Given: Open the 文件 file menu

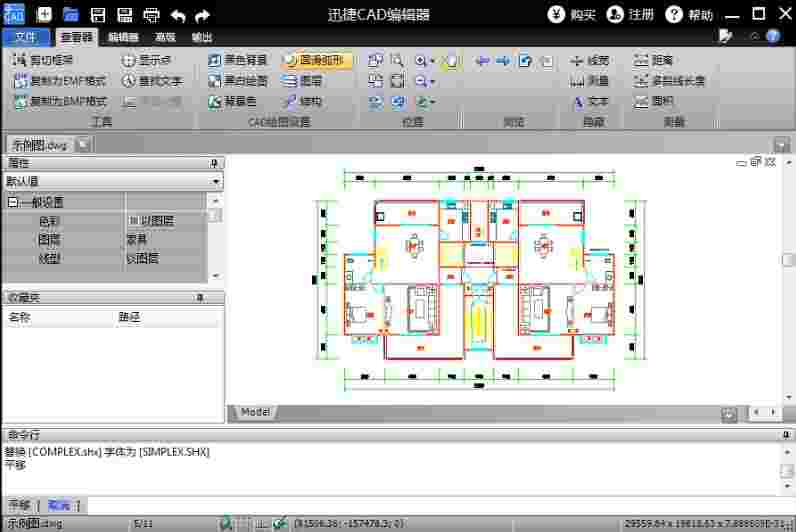Looking at the screenshot, I should 26,37.
